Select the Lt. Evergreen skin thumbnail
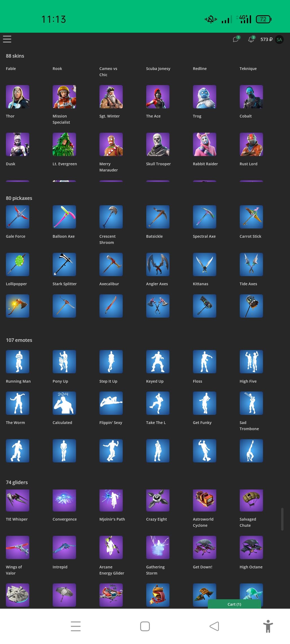Image resolution: width=290 pixels, height=644 pixels. (64, 144)
